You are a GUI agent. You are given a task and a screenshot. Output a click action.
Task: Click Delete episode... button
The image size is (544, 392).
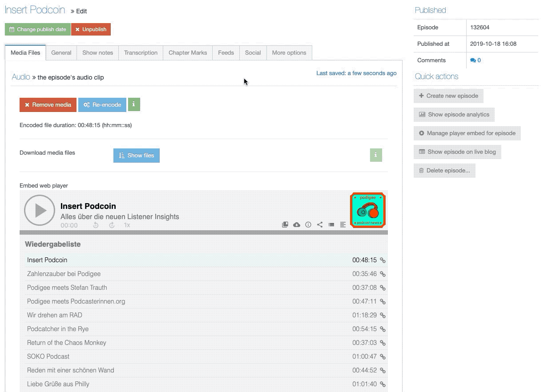coord(444,170)
